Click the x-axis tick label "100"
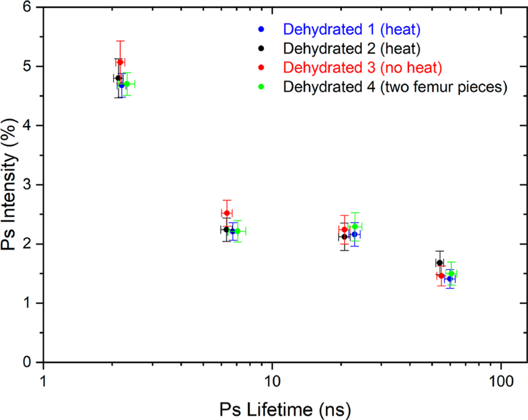Screen dimensions: 528x420 [x=501, y=382]
